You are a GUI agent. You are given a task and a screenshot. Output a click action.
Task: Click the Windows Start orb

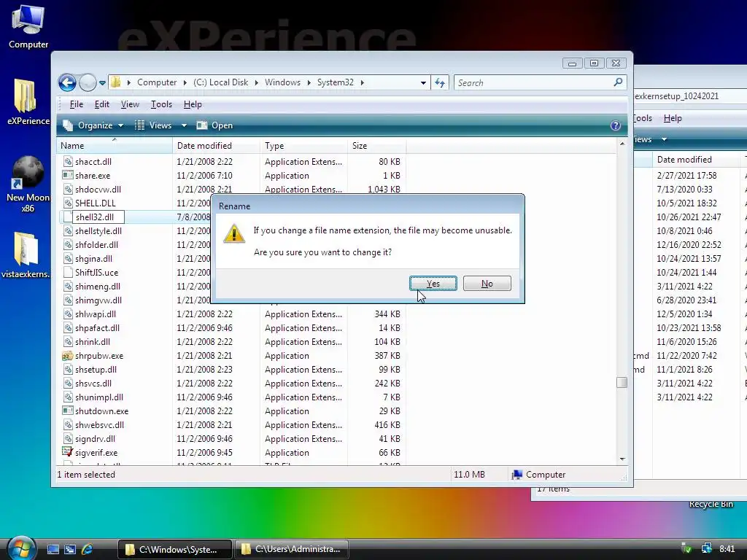point(22,548)
